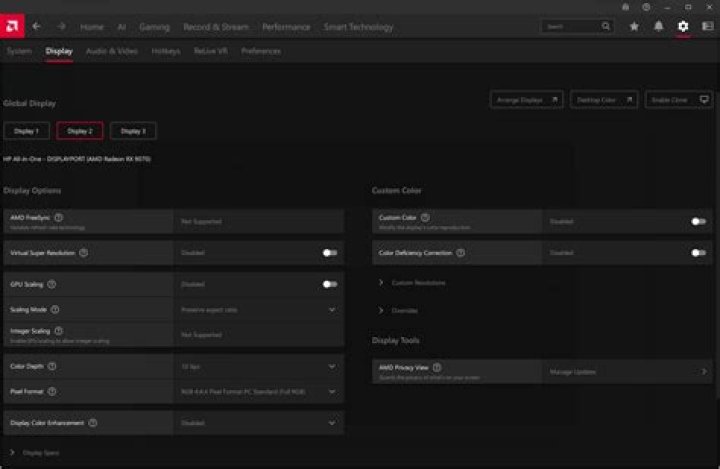Select the Display tab
Viewport: 720px width, 469px height.
pos(59,51)
